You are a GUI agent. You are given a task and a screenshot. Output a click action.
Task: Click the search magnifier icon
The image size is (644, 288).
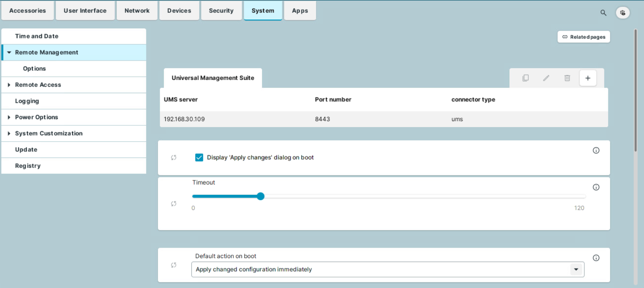pyautogui.click(x=603, y=13)
